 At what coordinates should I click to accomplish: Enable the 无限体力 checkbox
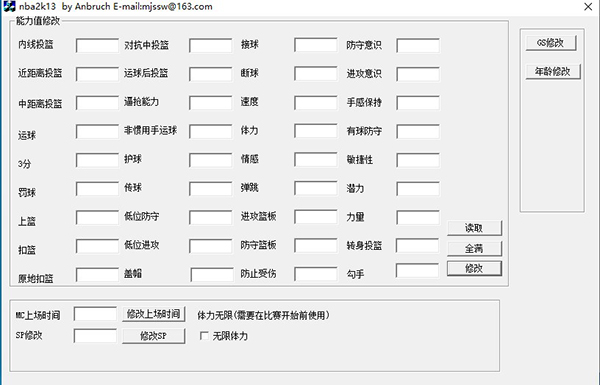(x=204, y=336)
